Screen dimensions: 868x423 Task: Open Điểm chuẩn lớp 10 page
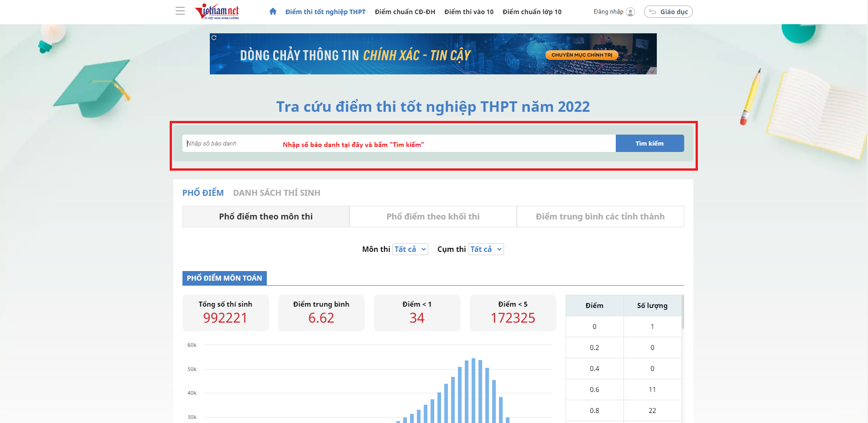pos(532,12)
